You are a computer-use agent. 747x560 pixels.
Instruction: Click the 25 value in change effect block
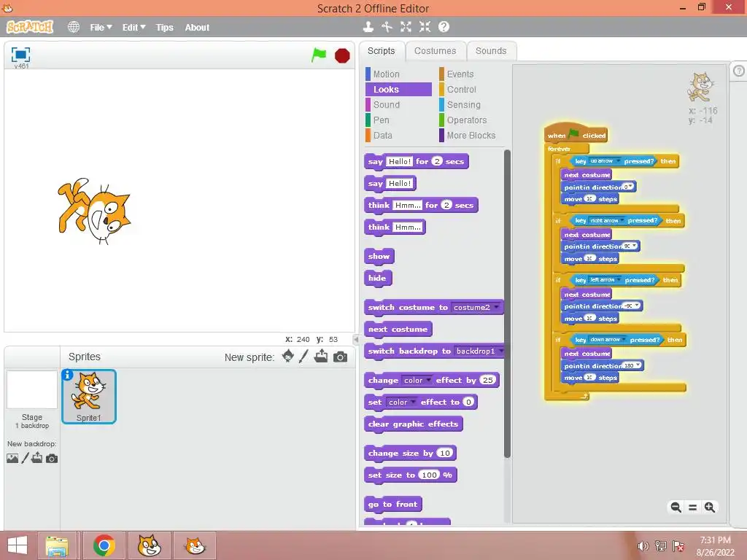(x=488, y=380)
